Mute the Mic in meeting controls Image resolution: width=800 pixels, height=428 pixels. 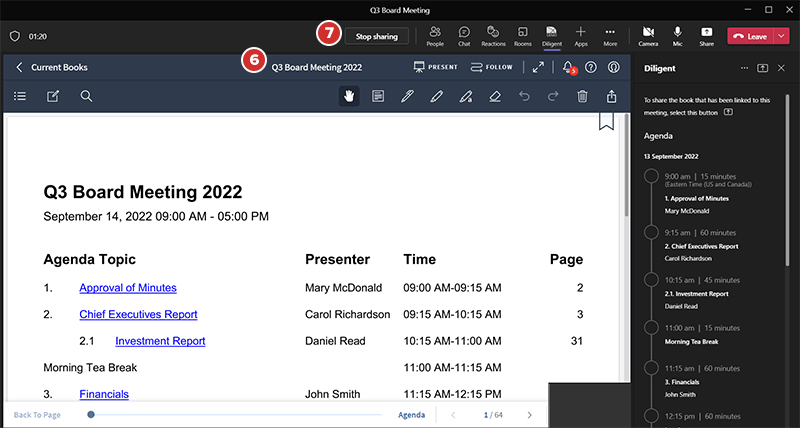click(678, 35)
